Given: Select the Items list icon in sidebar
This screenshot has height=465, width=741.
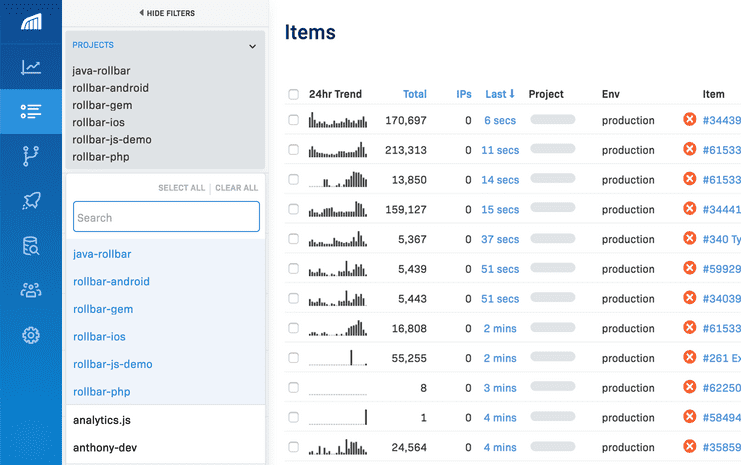Looking at the screenshot, I should (x=31, y=112).
